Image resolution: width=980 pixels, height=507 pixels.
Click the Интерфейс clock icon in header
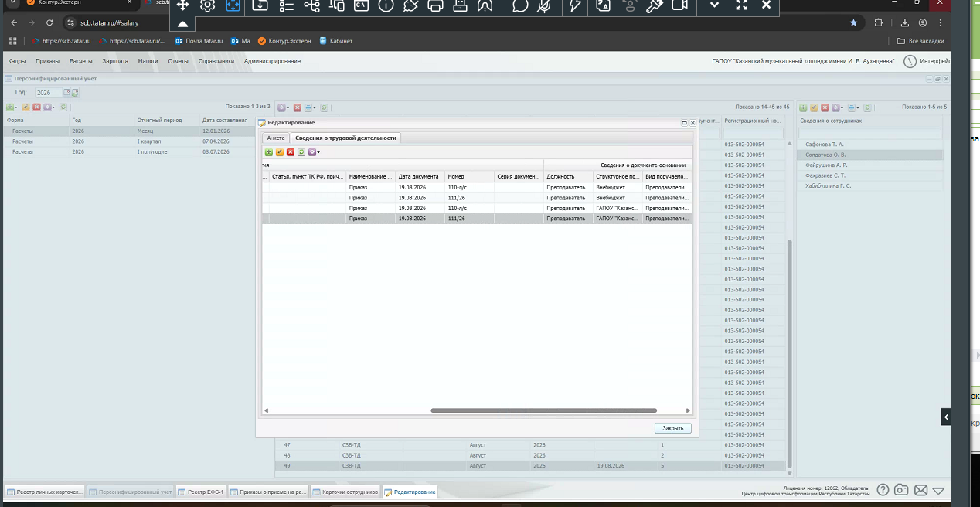click(x=910, y=61)
